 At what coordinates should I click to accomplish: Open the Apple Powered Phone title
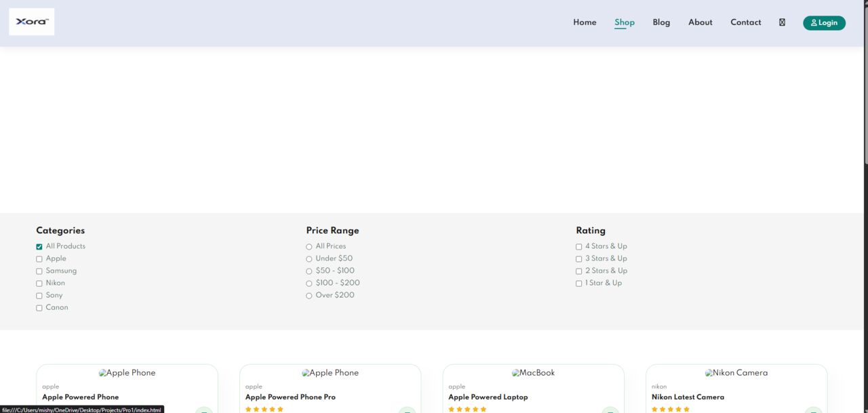tap(80, 397)
